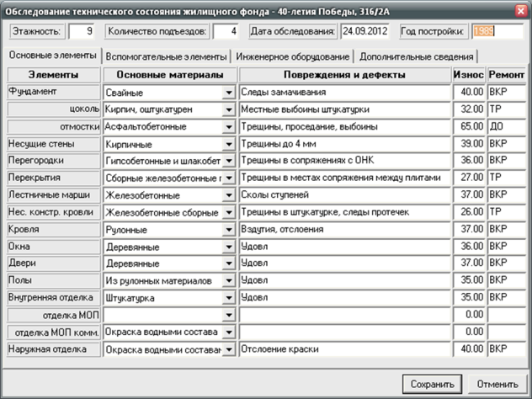
Task: Click the Элементы column header
Action: click(x=54, y=75)
